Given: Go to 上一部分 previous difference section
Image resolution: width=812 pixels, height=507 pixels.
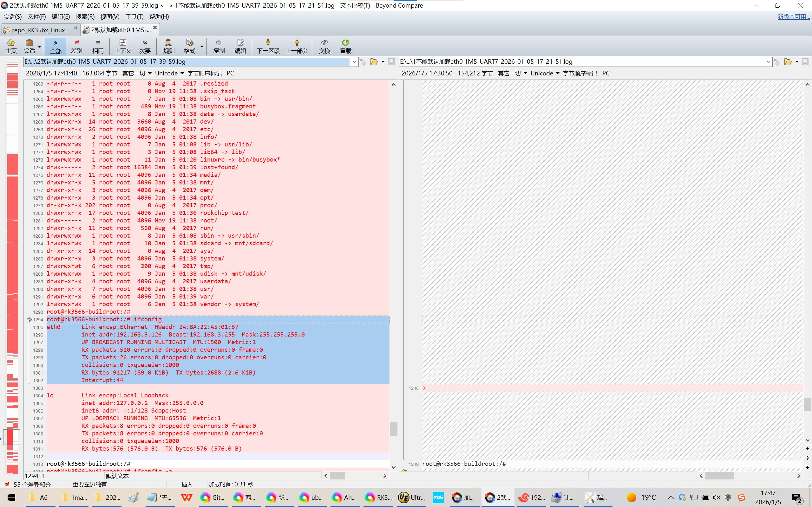Looking at the screenshot, I should coord(297,46).
